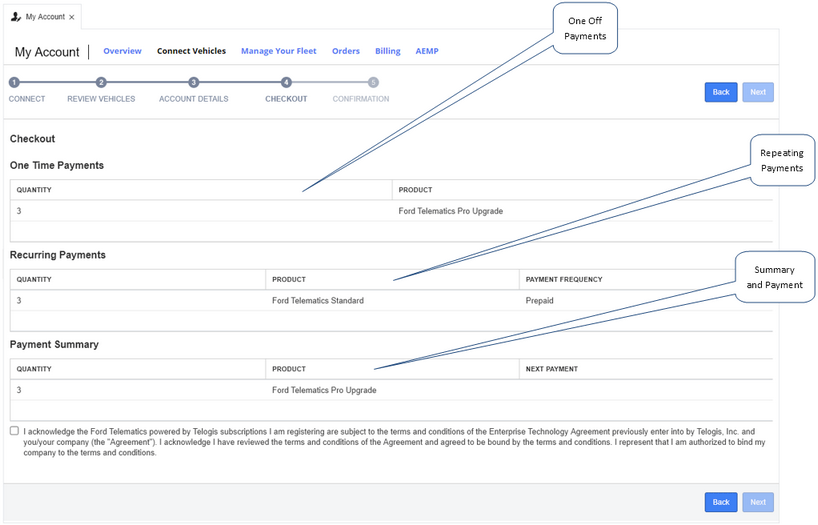Click Ford Telematics Pro Upgrade in One Time Payments
The width and height of the screenshot is (818, 525).
451,211
